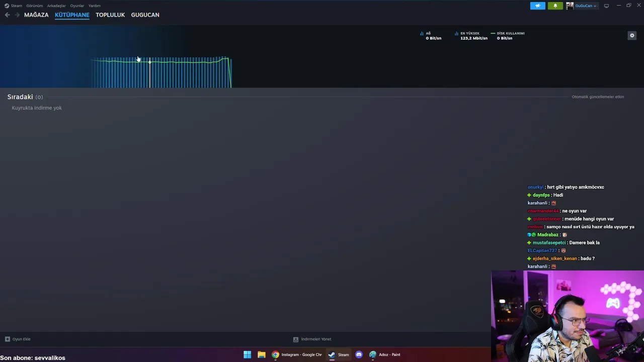
Task: Click chat username mustafasepetci
Action: tap(549, 242)
